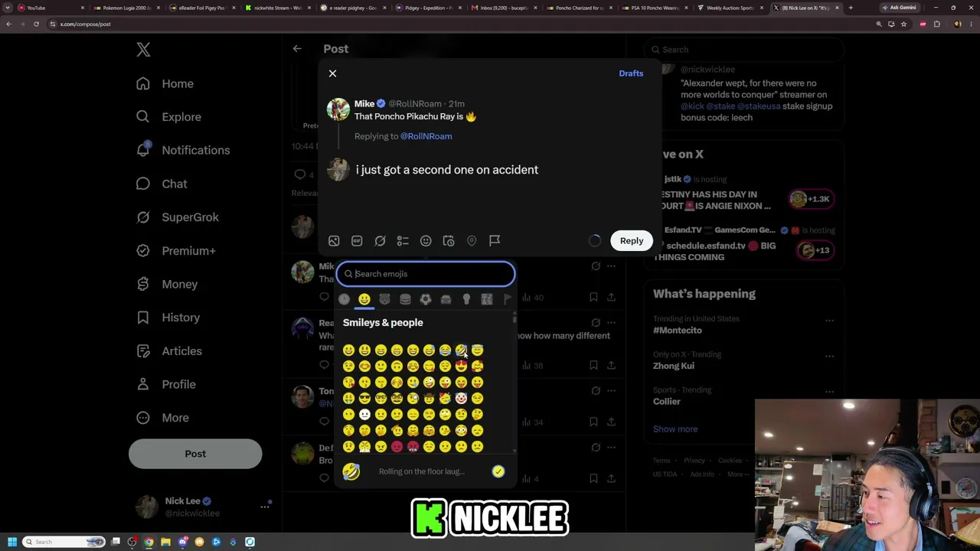
Task: Open the skin tone selector in emoji picker
Action: tap(498, 471)
